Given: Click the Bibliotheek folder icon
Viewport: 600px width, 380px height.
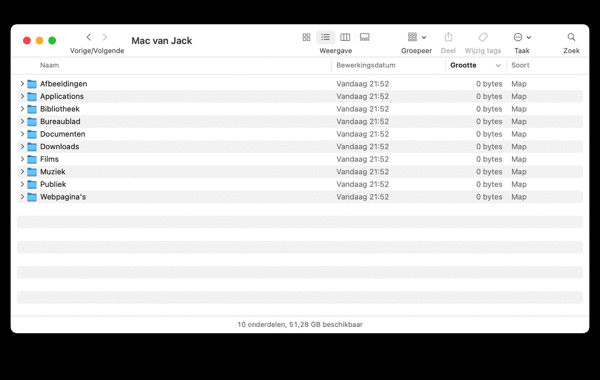Looking at the screenshot, I should click(x=32, y=109).
